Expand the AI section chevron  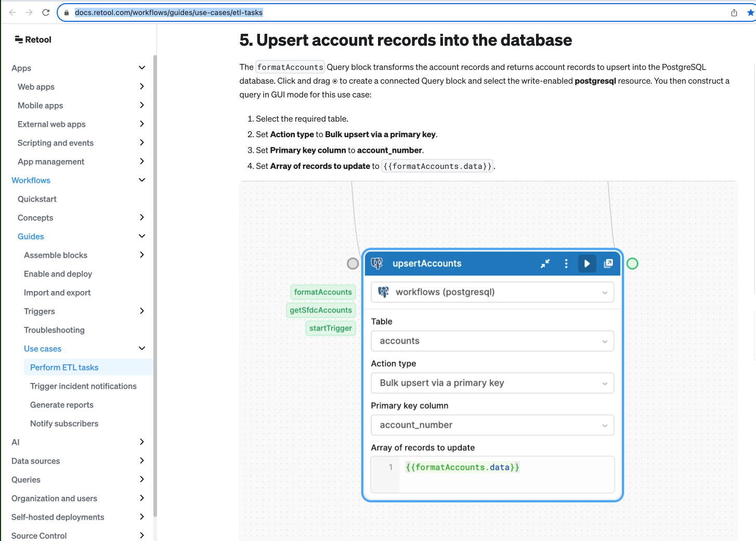point(142,442)
